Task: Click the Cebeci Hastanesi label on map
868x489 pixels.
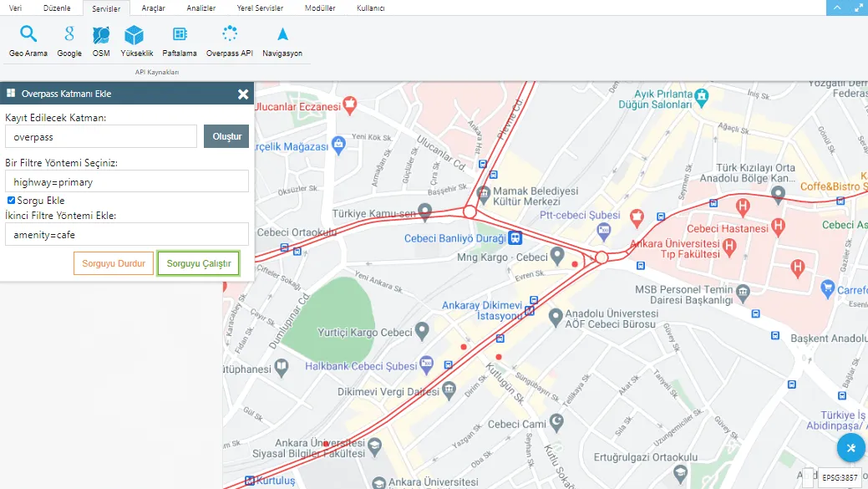Action: (x=728, y=228)
